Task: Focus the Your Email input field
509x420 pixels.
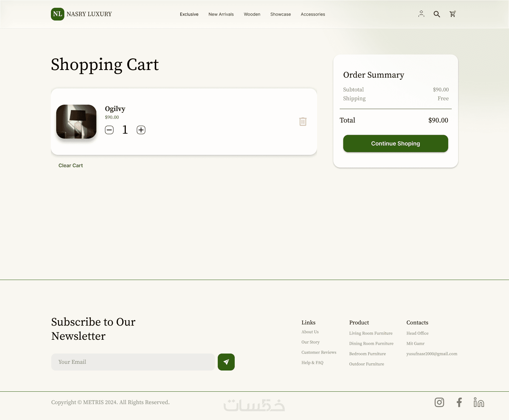Action: pos(133,362)
